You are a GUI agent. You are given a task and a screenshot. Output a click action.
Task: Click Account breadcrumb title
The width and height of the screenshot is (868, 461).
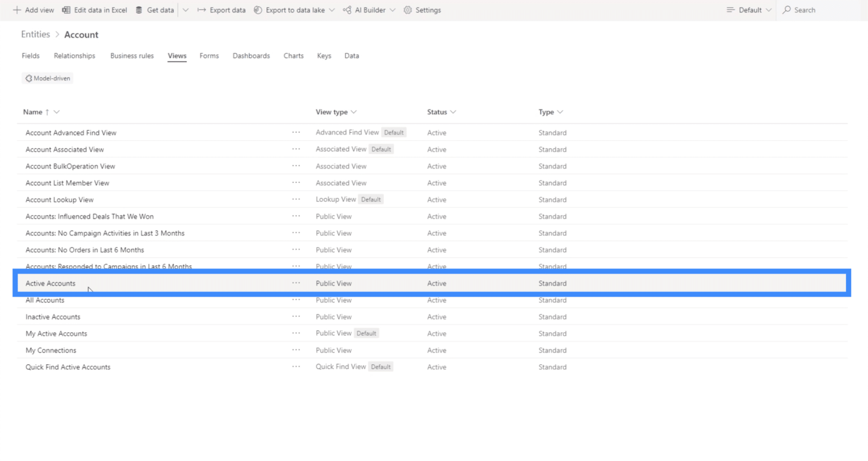[x=81, y=34]
